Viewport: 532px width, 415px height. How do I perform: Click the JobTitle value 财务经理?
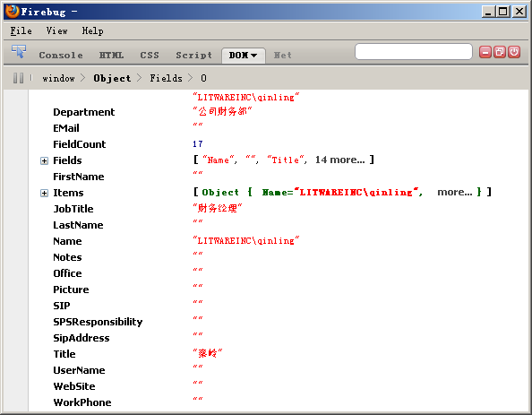tap(218, 208)
